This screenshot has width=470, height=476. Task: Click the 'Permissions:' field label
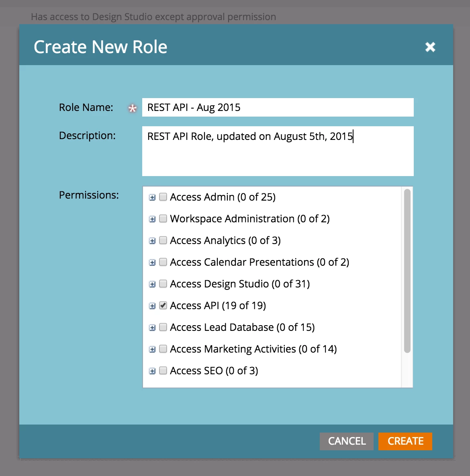89,195
